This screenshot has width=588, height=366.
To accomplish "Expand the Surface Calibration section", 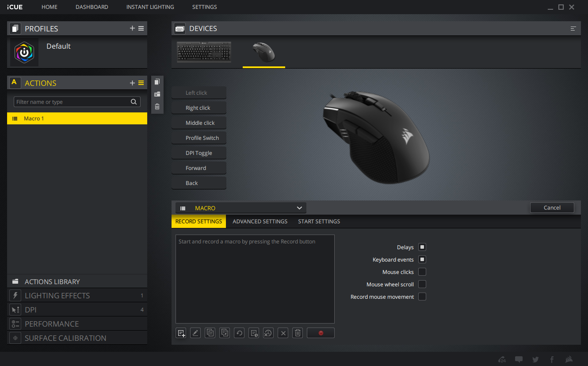I will click(x=77, y=338).
